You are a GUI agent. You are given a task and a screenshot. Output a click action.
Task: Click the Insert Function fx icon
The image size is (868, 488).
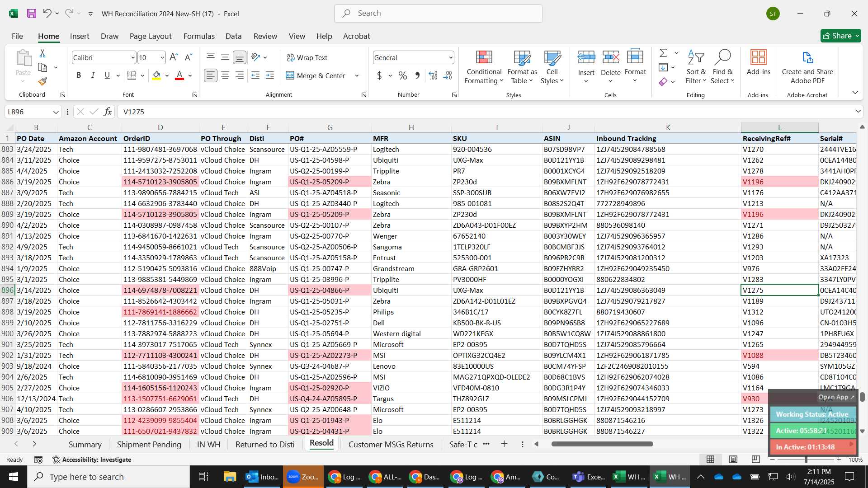coord(108,112)
